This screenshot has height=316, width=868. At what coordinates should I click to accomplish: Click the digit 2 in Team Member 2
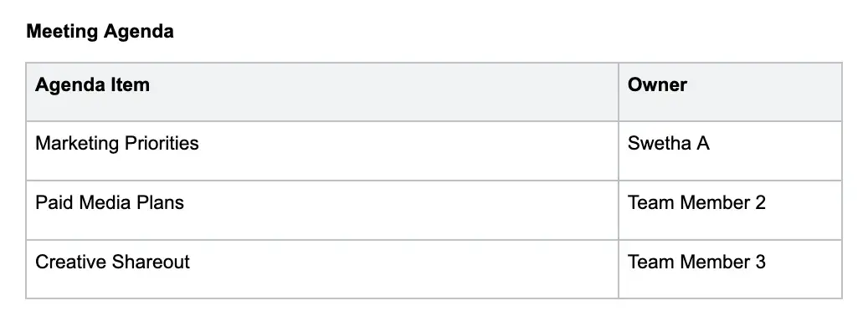759,203
